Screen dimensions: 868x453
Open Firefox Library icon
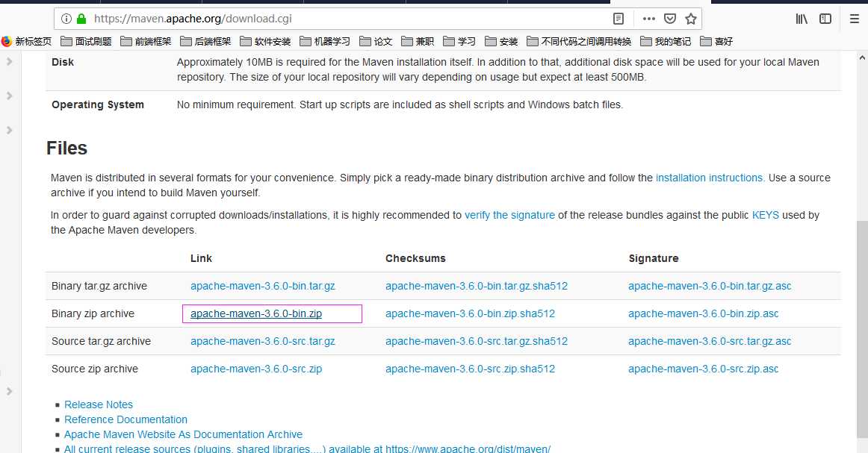click(x=802, y=19)
